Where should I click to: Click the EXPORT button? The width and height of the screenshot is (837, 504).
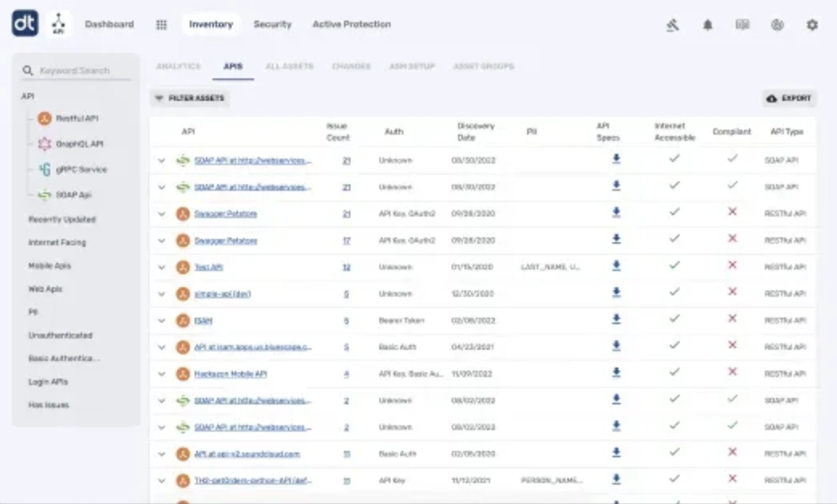[789, 98]
